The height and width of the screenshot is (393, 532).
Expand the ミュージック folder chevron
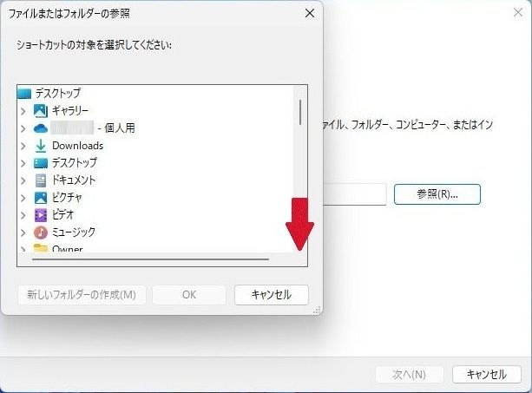tap(23, 233)
